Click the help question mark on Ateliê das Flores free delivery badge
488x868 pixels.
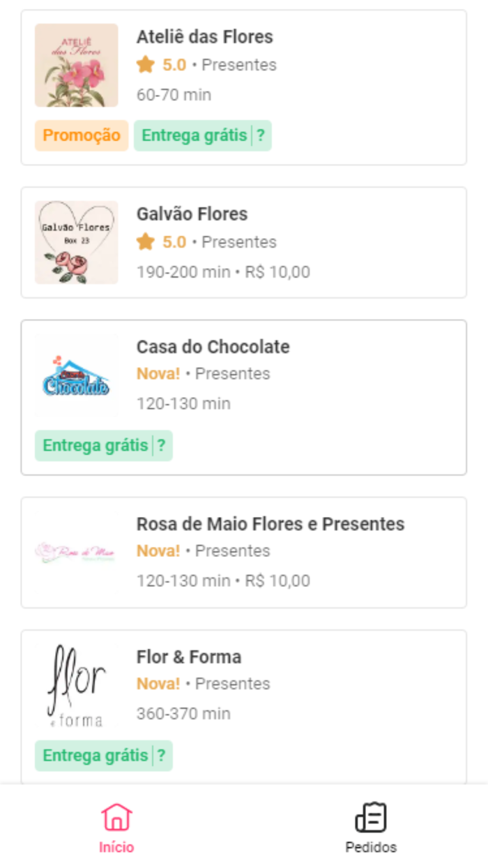tap(261, 135)
